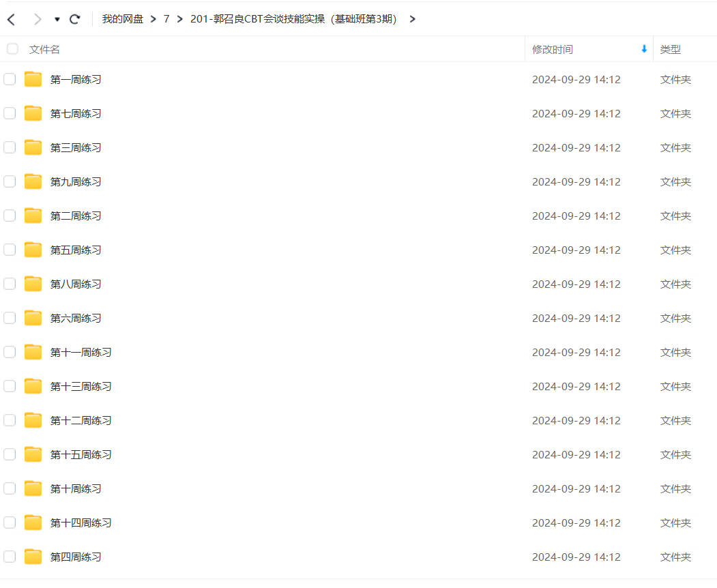Check the box for 第六周练习
The image size is (717, 588).
click(10, 318)
